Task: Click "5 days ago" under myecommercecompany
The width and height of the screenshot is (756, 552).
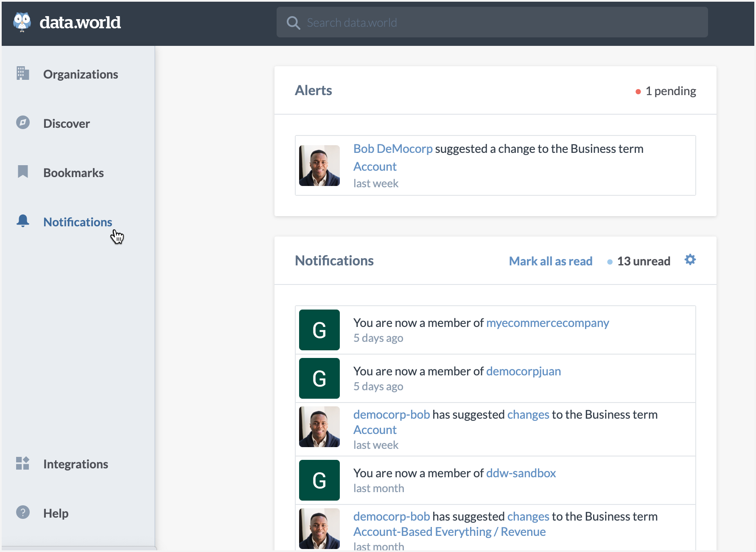Action: pyautogui.click(x=378, y=338)
